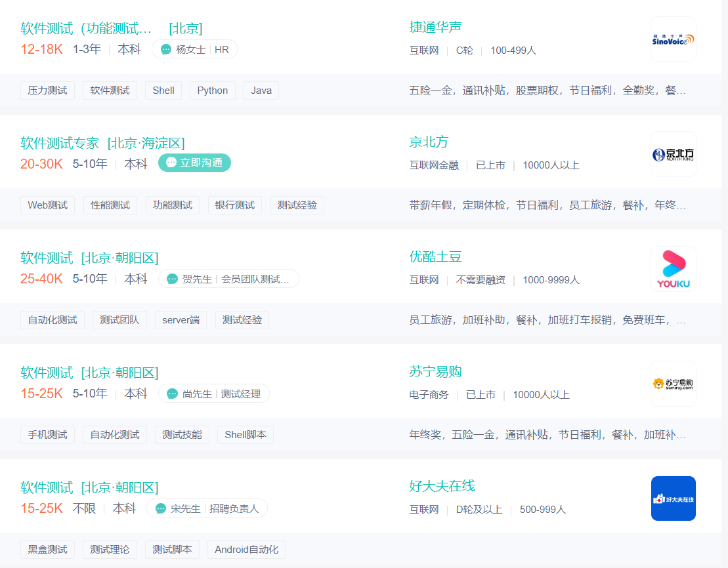Click the Youku company logo

click(x=673, y=269)
